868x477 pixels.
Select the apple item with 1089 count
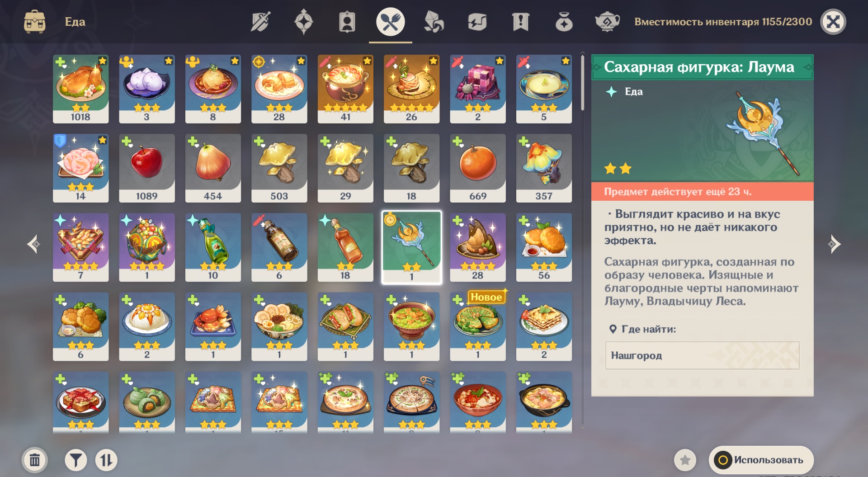146,168
